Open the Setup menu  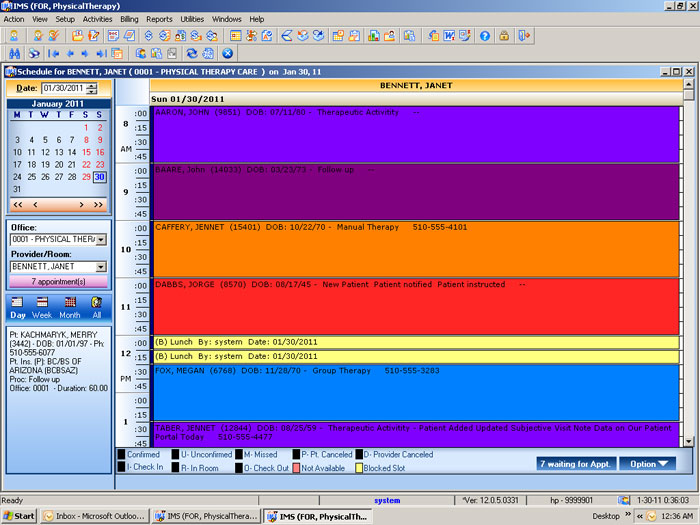pos(65,19)
